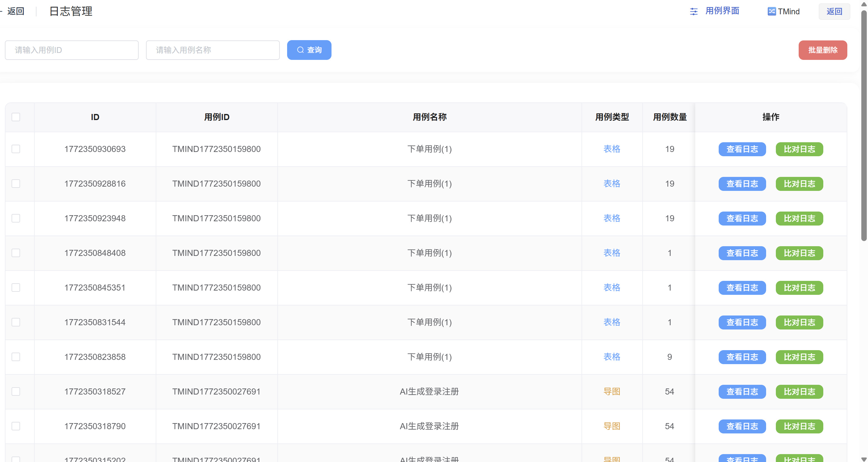Check the row with ID 1772350930693
The width and height of the screenshot is (868, 462).
16,149
